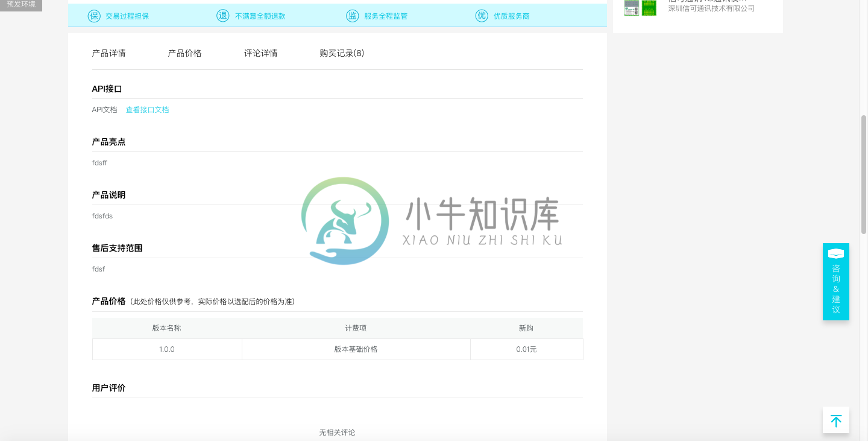This screenshot has height=441, width=868.
Task: Click the 服务全程监管 label
Action: (x=386, y=16)
